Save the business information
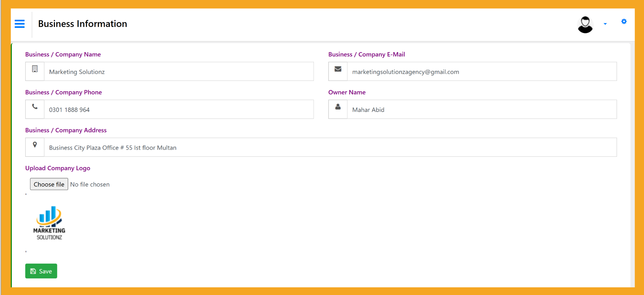 point(41,271)
